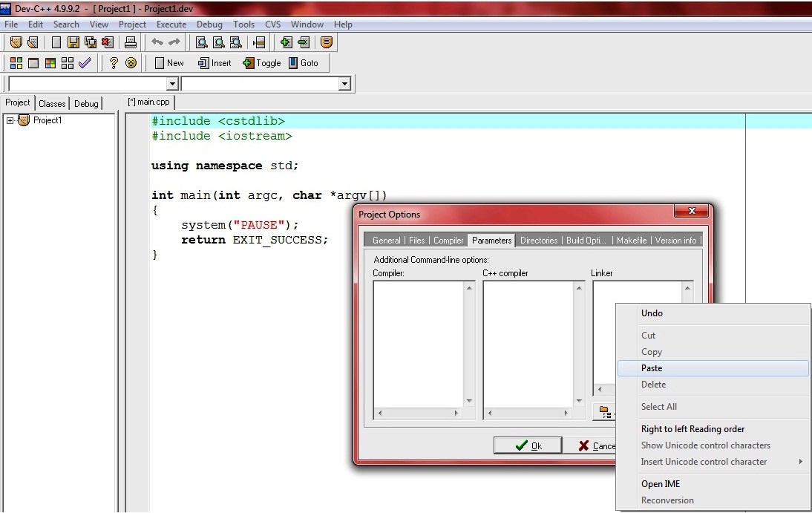Viewport: 812px width, 513px height.
Task: Click the folder icon button below the Linker box
Action: click(x=604, y=413)
